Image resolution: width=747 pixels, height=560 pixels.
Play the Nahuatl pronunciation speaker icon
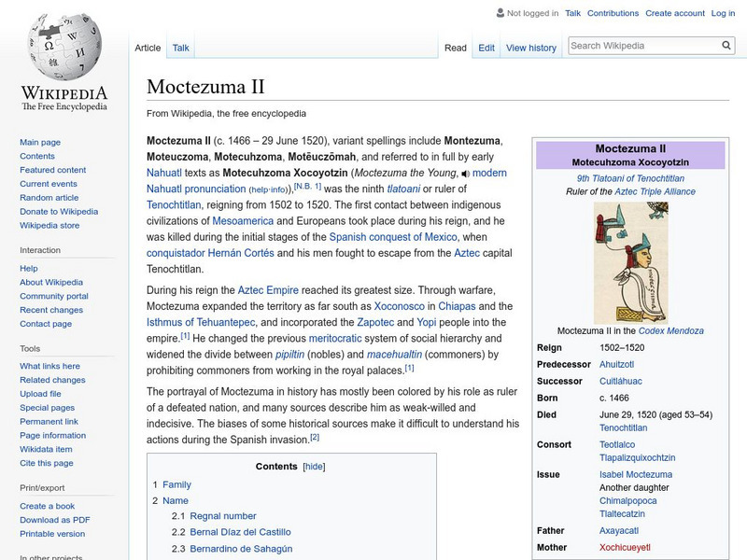[465, 174]
